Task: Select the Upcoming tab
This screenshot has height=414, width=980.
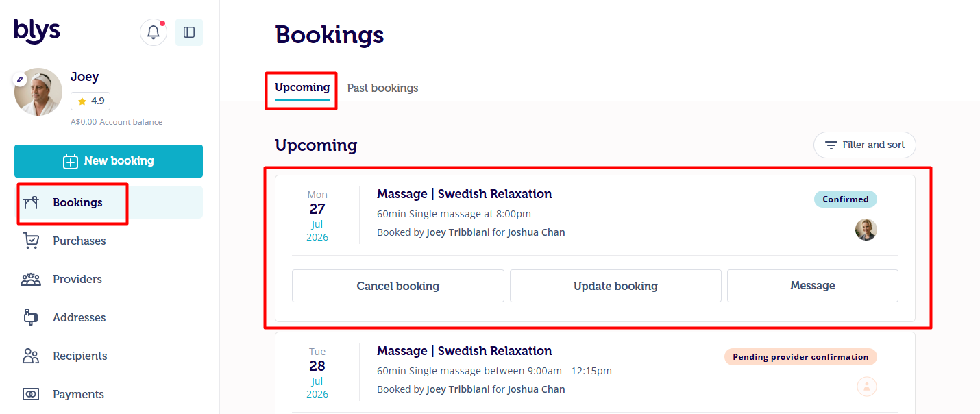Action: pyautogui.click(x=302, y=87)
